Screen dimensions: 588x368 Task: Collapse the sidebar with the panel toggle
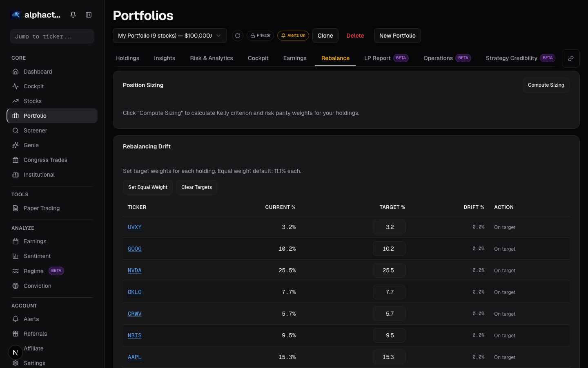tap(89, 14)
